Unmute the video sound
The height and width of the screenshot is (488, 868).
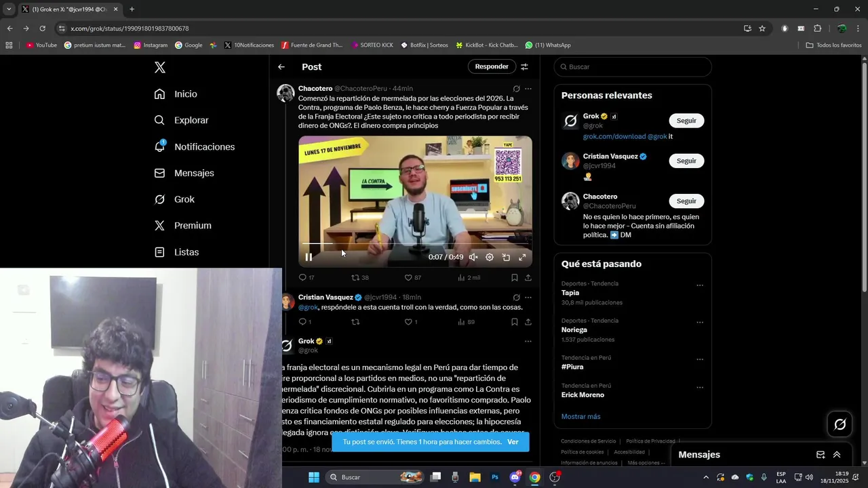[473, 257]
